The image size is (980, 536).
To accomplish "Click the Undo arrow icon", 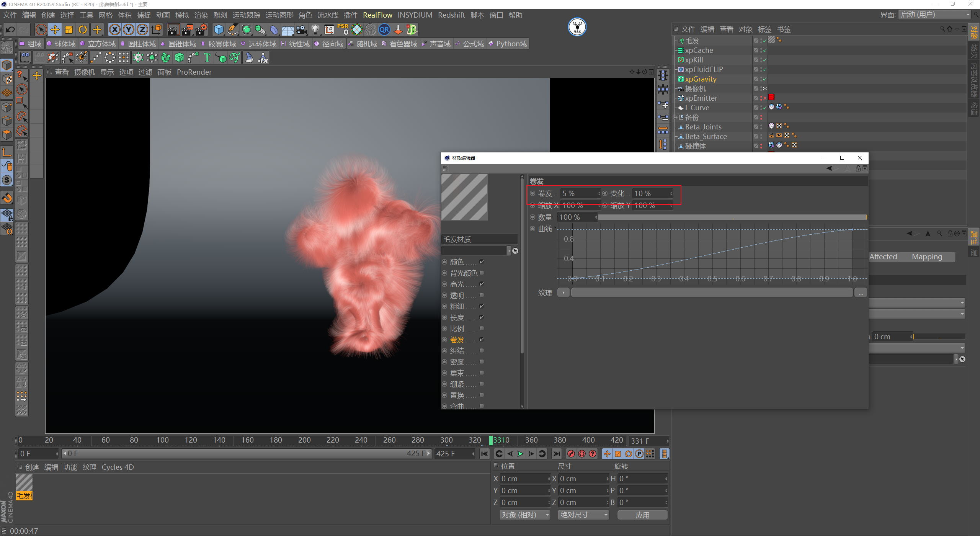I will pyautogui.click(x=10, y=29).
